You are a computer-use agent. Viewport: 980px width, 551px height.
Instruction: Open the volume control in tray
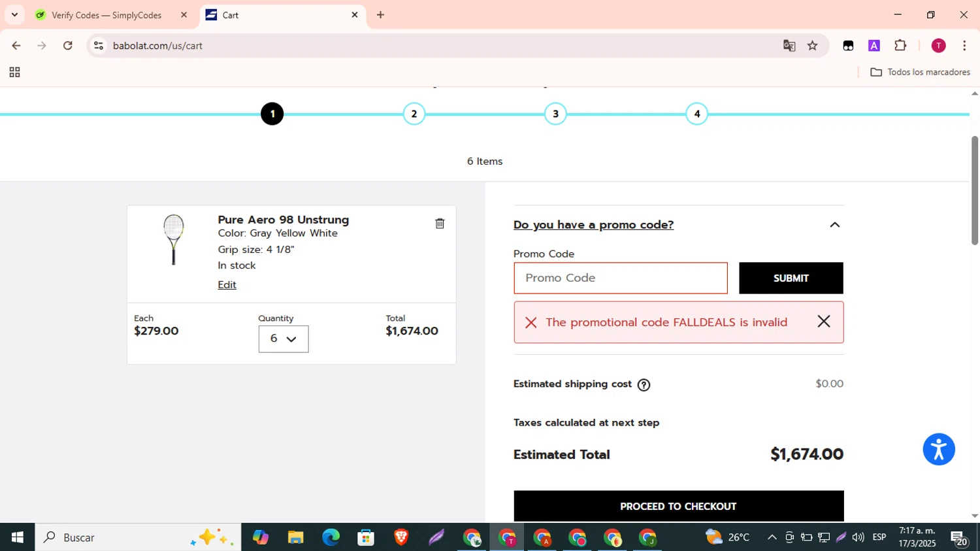pos(858,537)
